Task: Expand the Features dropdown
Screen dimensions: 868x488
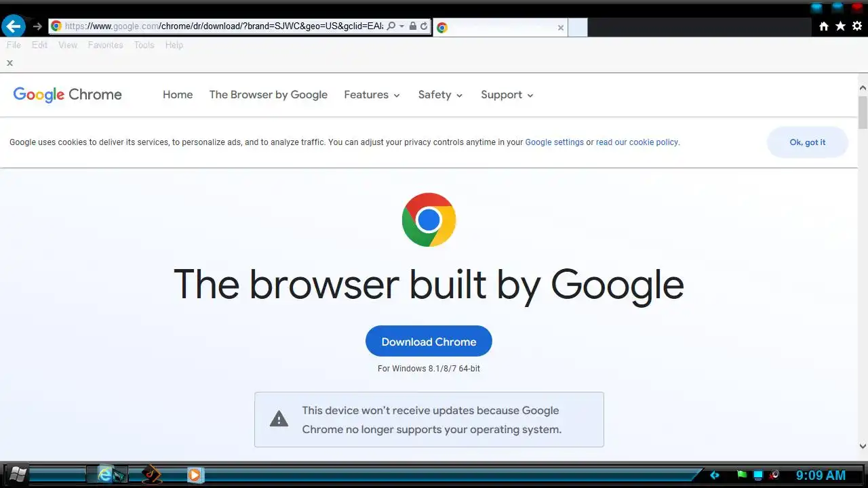Action: [372, 95]
